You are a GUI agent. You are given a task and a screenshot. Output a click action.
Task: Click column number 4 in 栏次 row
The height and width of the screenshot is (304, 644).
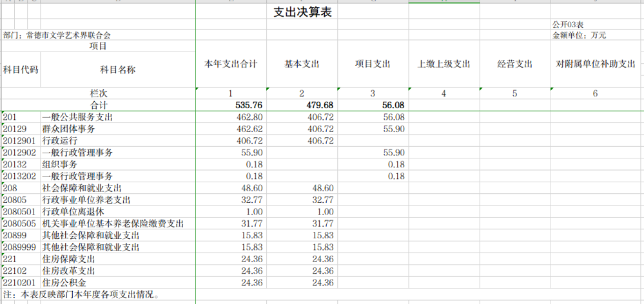(x=444, y=93)
